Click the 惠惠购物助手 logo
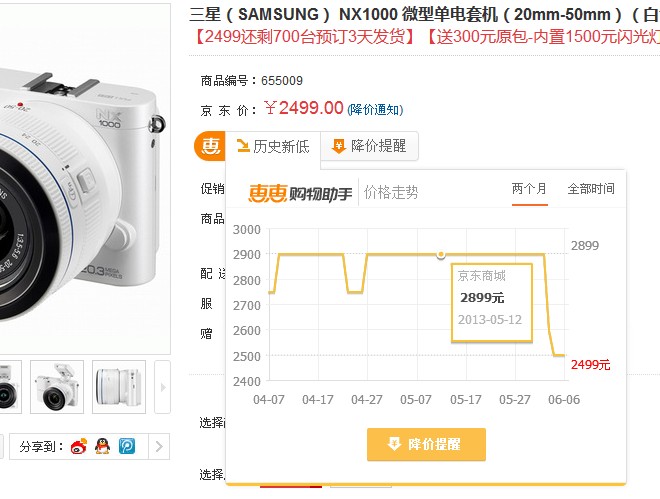Image resolution: width=660 pixels, height=499 pixels. [300, 193]
